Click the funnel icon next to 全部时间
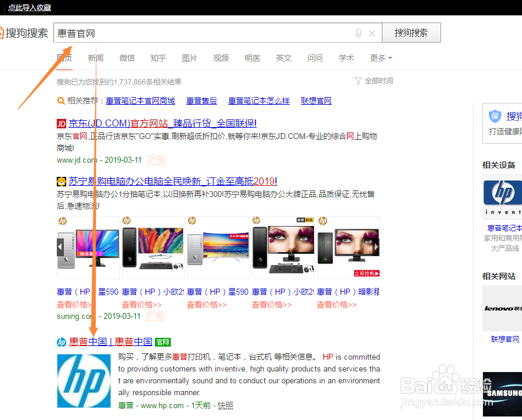Screen dimensions: 522x420 tap(359, 80)
